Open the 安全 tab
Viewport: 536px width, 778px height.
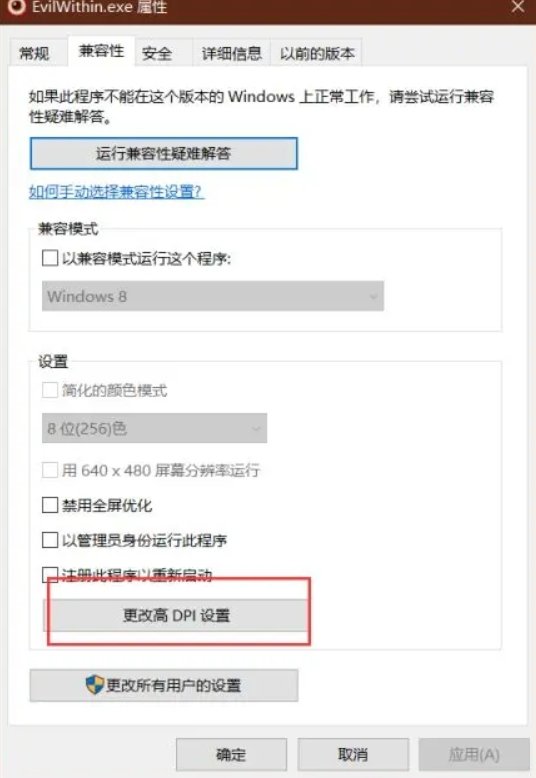point(157,53)
